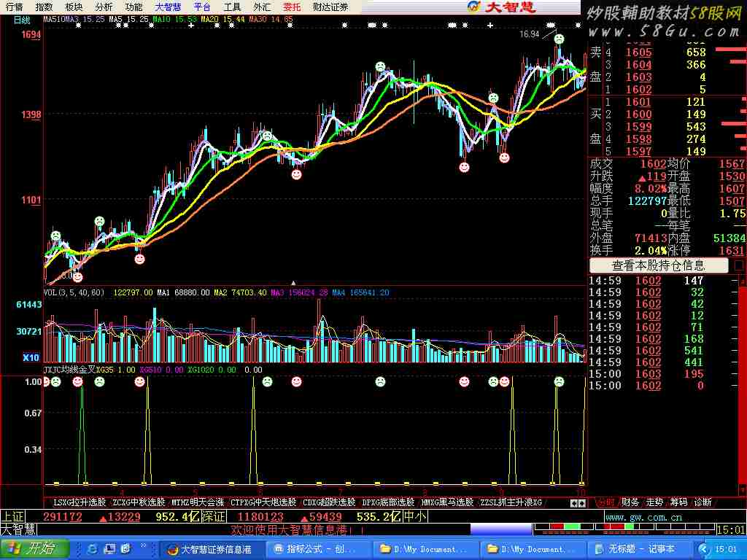Click the sell-4 price 1605

click(638, 52)
